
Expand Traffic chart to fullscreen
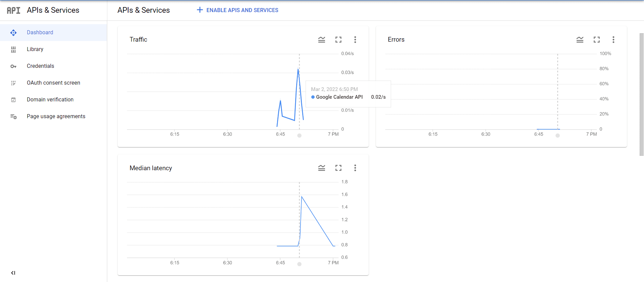click(338, 40)
